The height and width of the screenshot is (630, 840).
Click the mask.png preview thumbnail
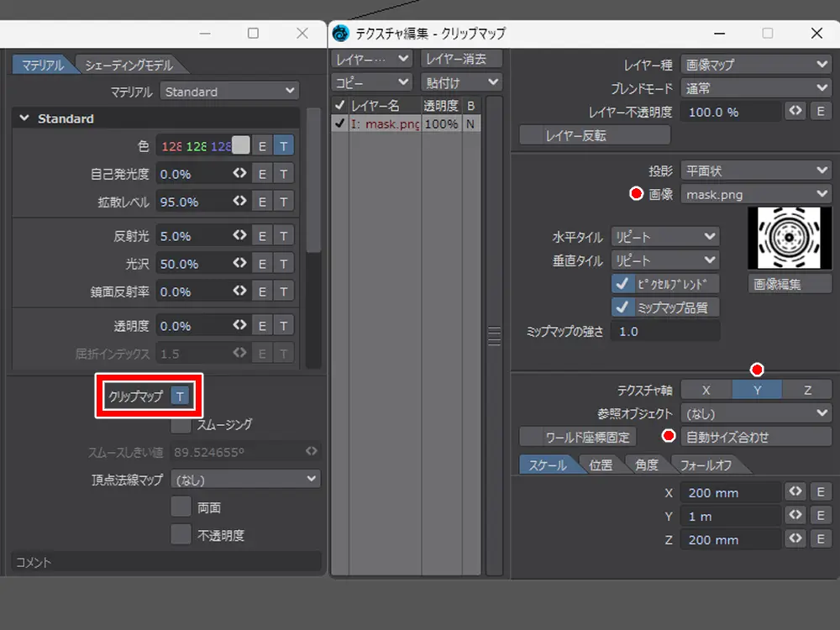click(x=789, y=237)
